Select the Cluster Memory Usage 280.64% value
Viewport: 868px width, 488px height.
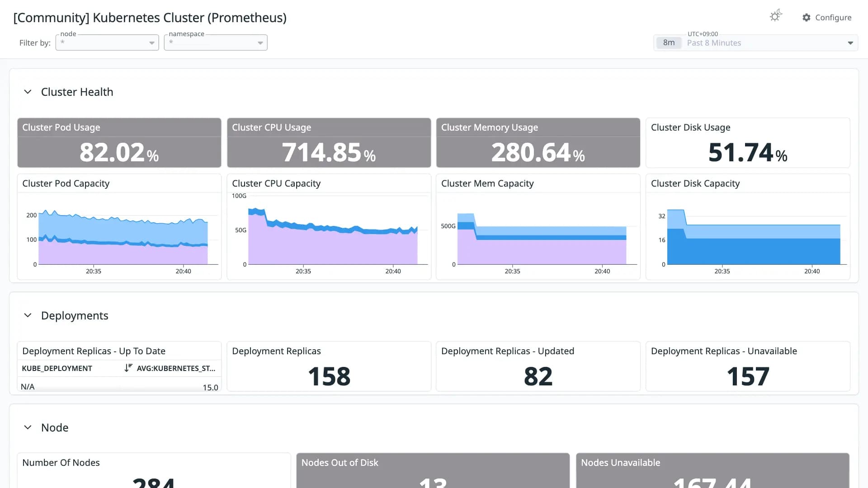point(538,152)
